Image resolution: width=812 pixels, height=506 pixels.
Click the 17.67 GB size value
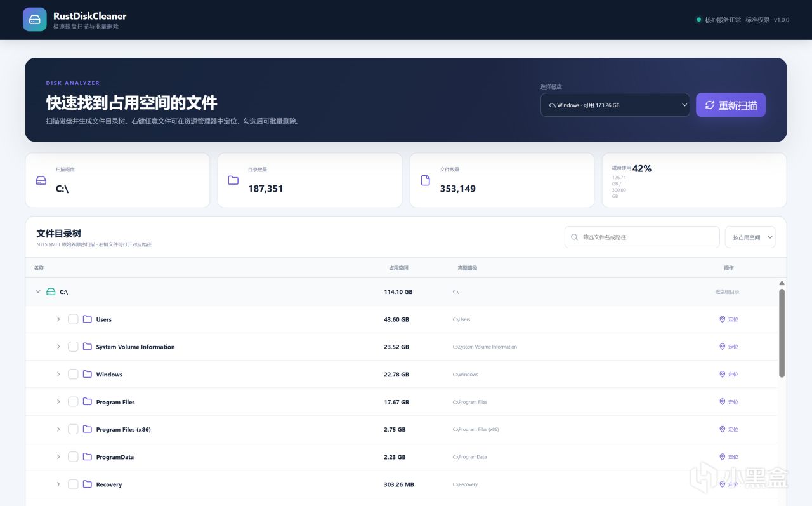pos(396,402)
